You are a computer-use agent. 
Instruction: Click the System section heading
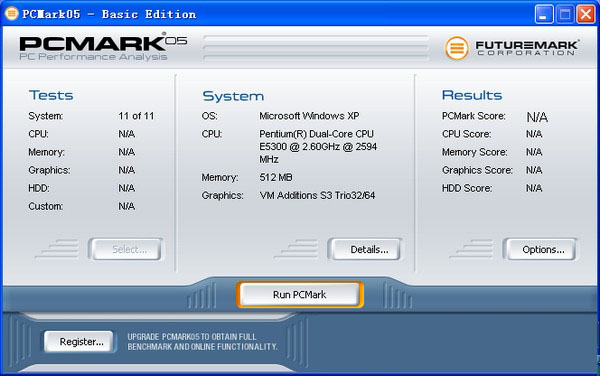pyautogui.click(x=233, y=96)
